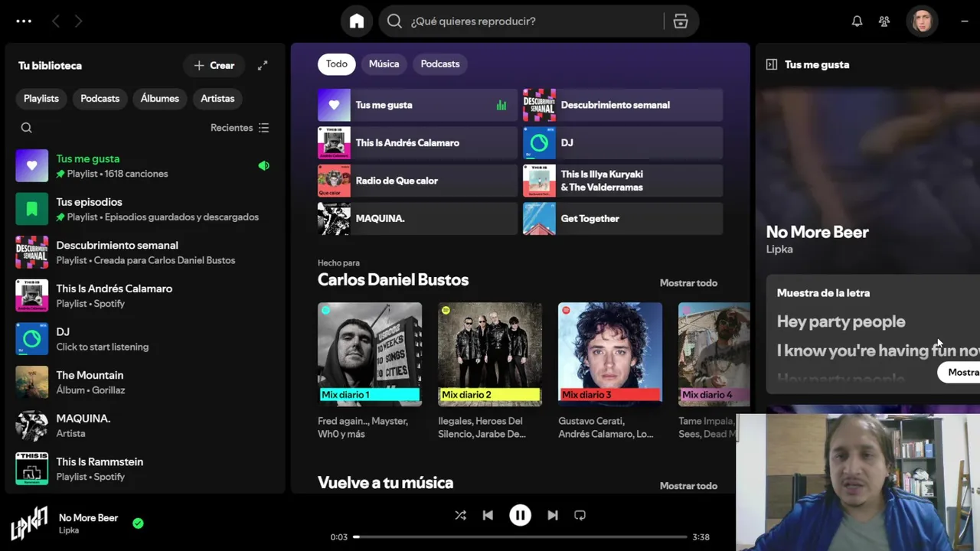This screenshot has width=980, height=551.
Task: Open DJ in library list
Action: (x=144, y=339)
